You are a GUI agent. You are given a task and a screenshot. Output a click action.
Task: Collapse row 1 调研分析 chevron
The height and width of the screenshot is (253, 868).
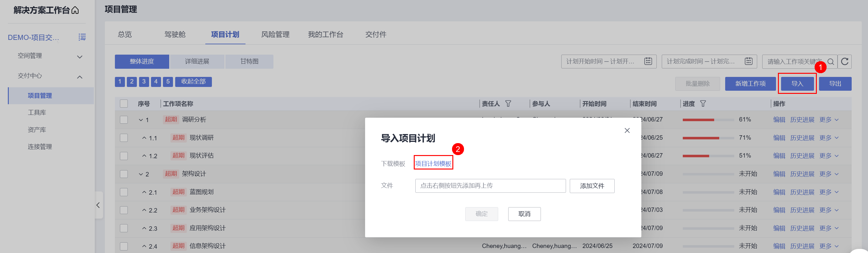coord(141,120)
